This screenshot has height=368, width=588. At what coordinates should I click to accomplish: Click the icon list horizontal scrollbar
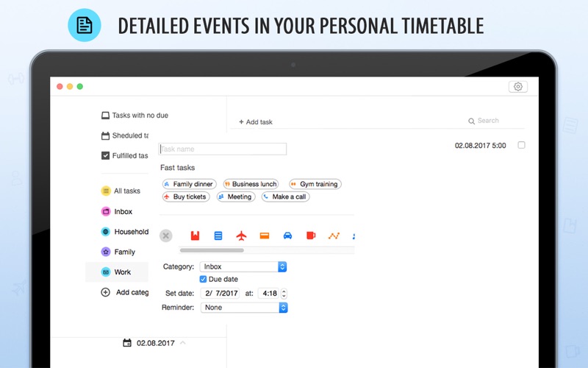pyautogui.click(x=212, y=250)
